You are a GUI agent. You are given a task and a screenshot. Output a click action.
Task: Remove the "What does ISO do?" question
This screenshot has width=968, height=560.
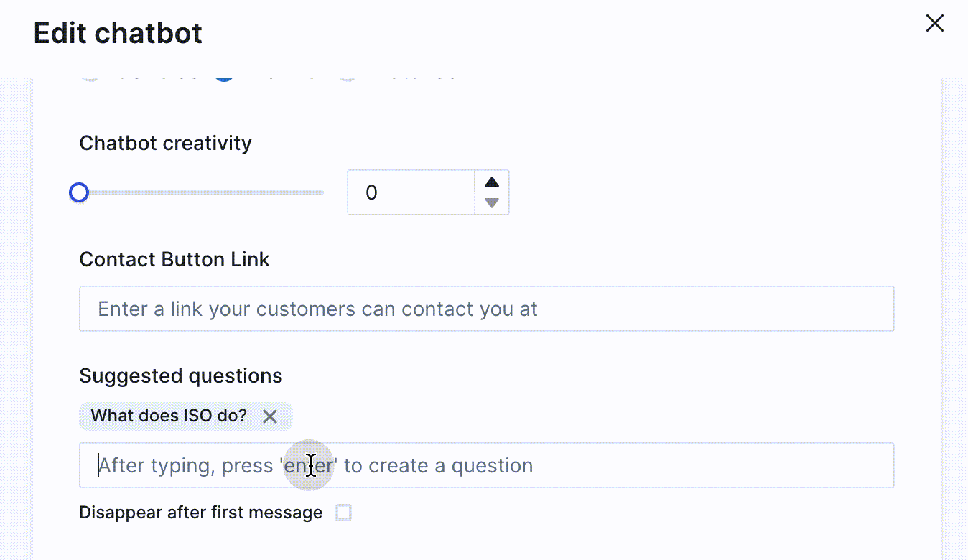[x=270, y=416]
